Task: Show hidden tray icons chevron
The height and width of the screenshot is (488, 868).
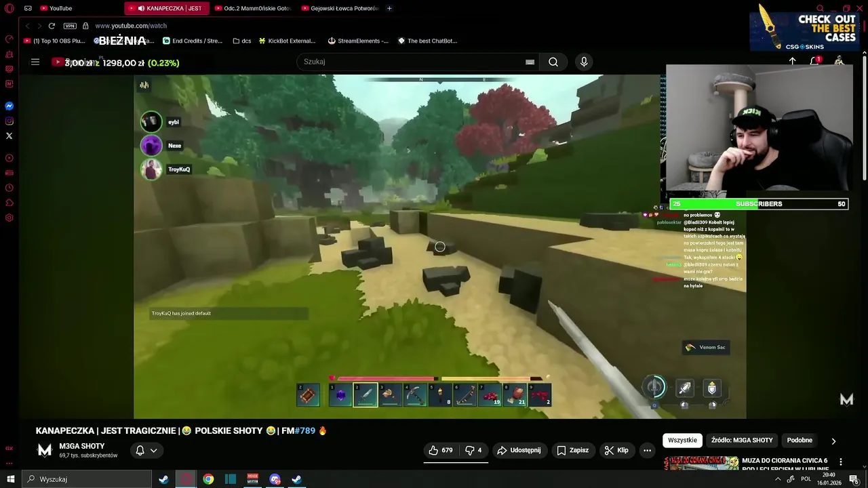Action: click(778, 479)
